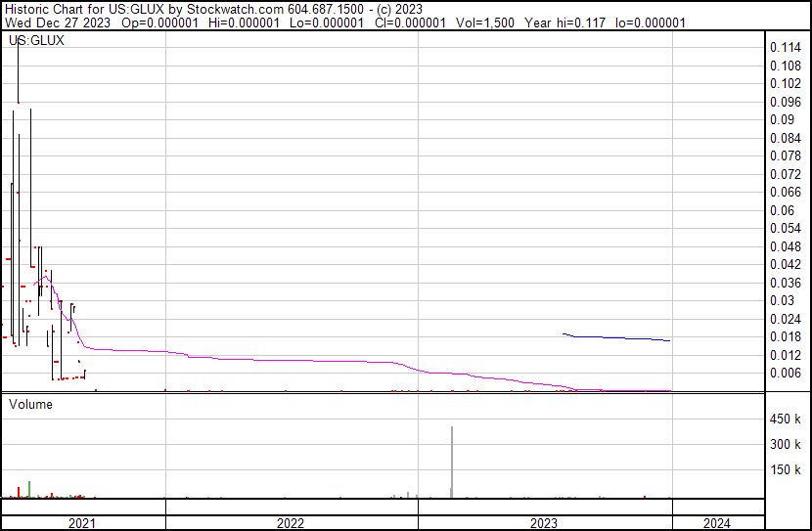Click the Wed Dec 27 2023 date text
This screenshot has width=812, height=531.
tap(57, 22)
